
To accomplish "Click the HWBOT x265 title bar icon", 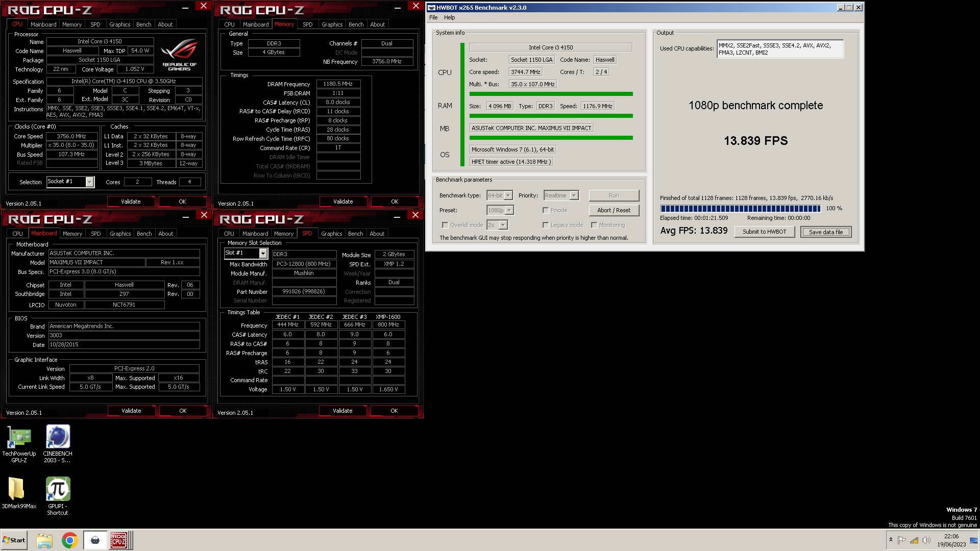I will pos(431,8).
